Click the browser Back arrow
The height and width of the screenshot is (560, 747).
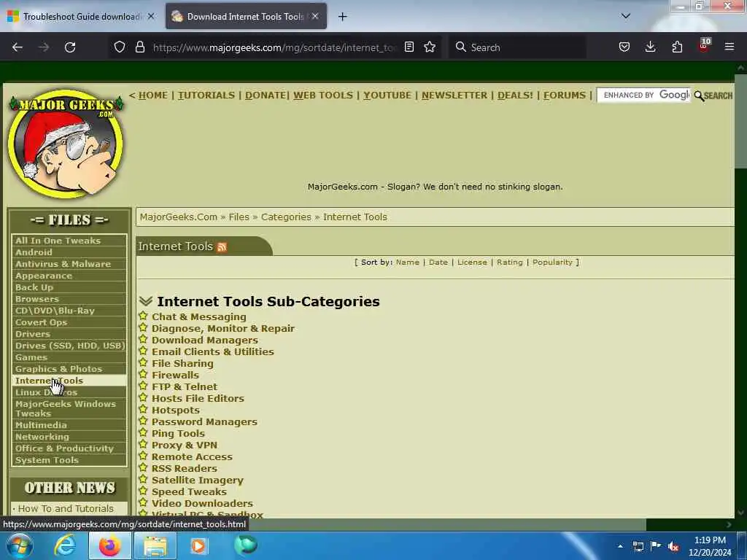click(x=18, y=47)
